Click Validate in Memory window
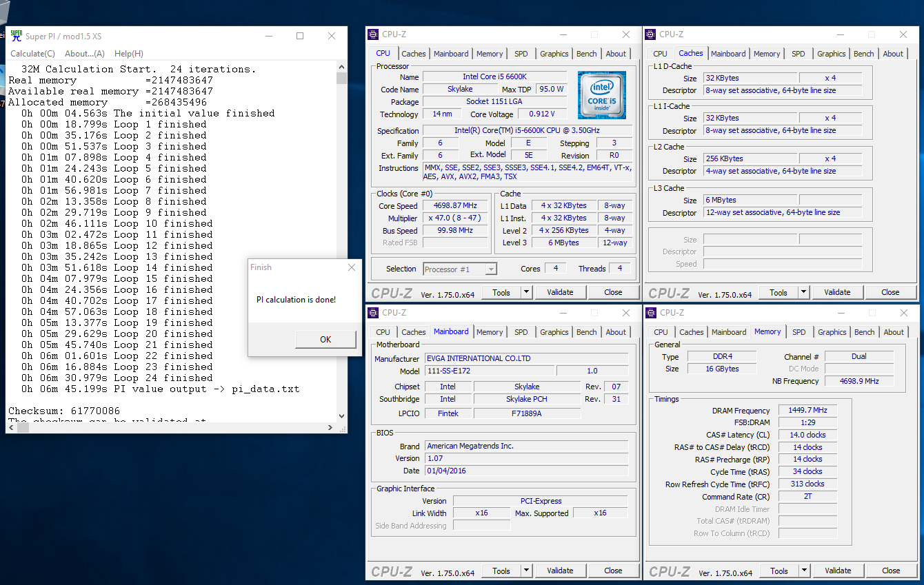The image size is (924, 585). pyautogui.click(x=838, y=571)
